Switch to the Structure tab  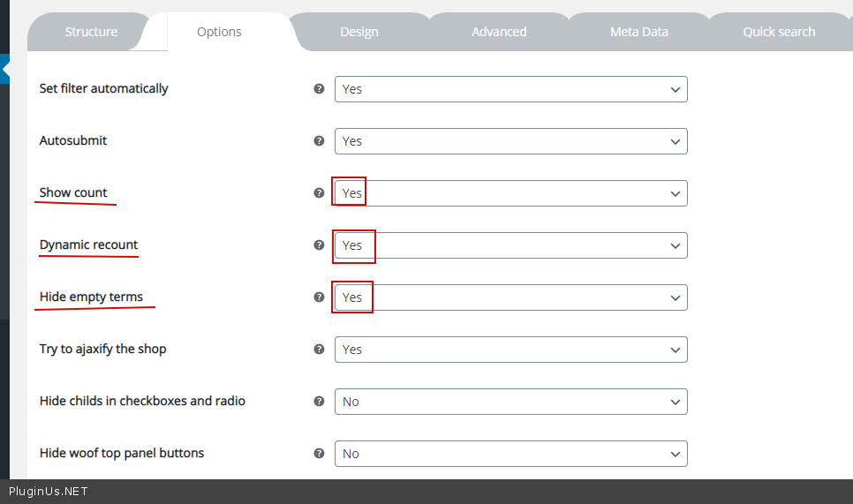(91, 32)
